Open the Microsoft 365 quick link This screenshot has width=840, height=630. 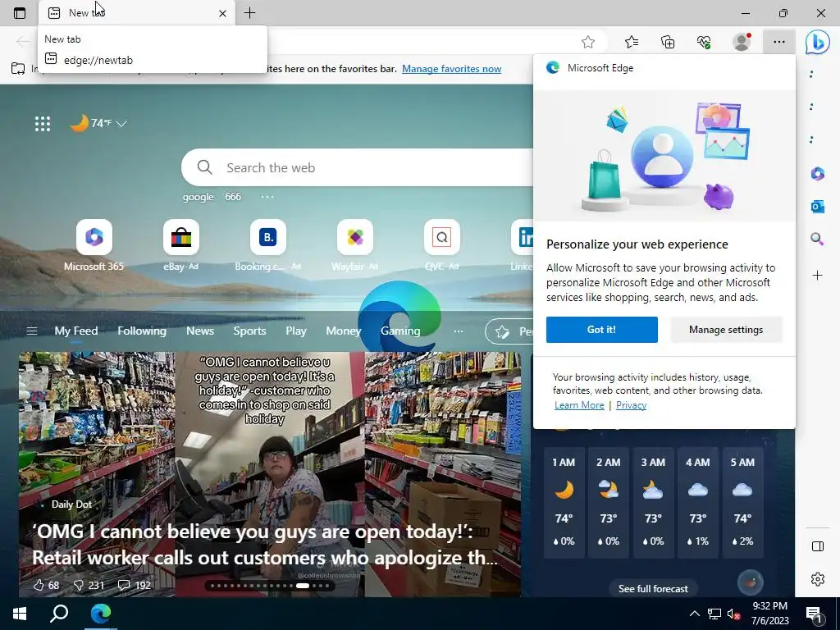[x=94, y=245]
